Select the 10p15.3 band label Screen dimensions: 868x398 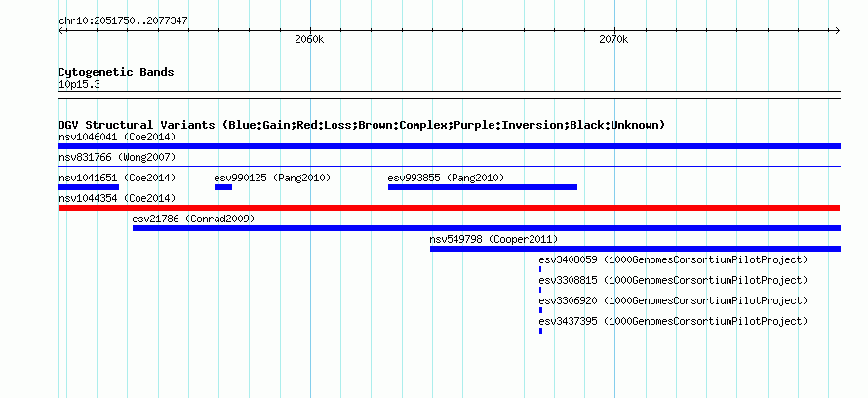pos(79,85)
